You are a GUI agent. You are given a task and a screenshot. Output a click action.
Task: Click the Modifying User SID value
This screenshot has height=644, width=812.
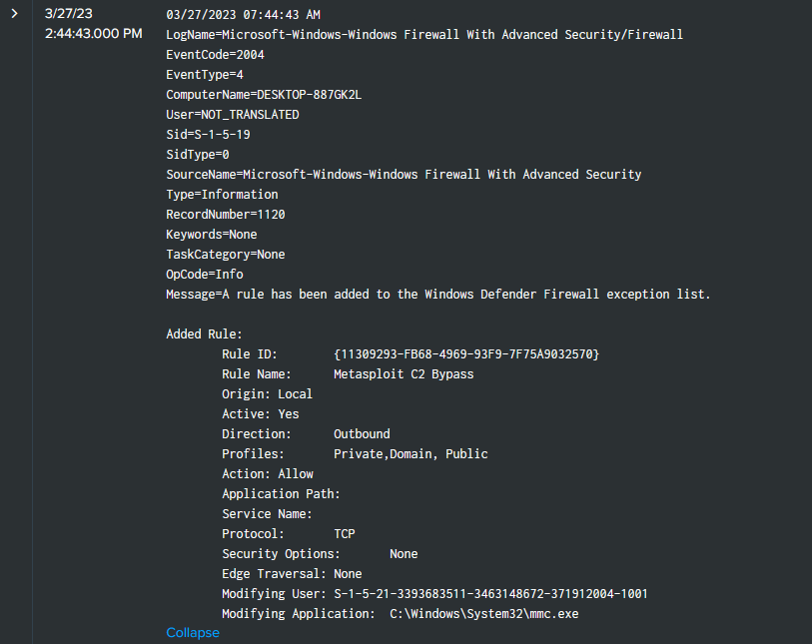pyautogui.click(x=490, y=594)
